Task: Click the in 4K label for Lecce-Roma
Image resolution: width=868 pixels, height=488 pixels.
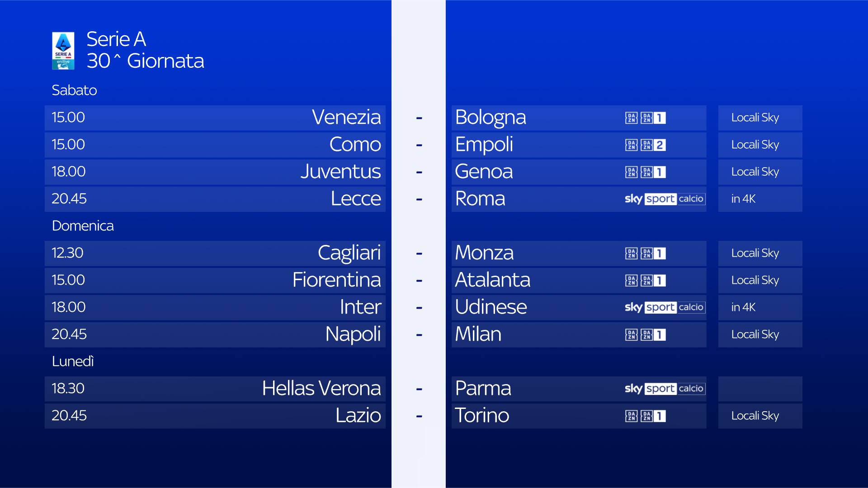Action: pos(743,199)
